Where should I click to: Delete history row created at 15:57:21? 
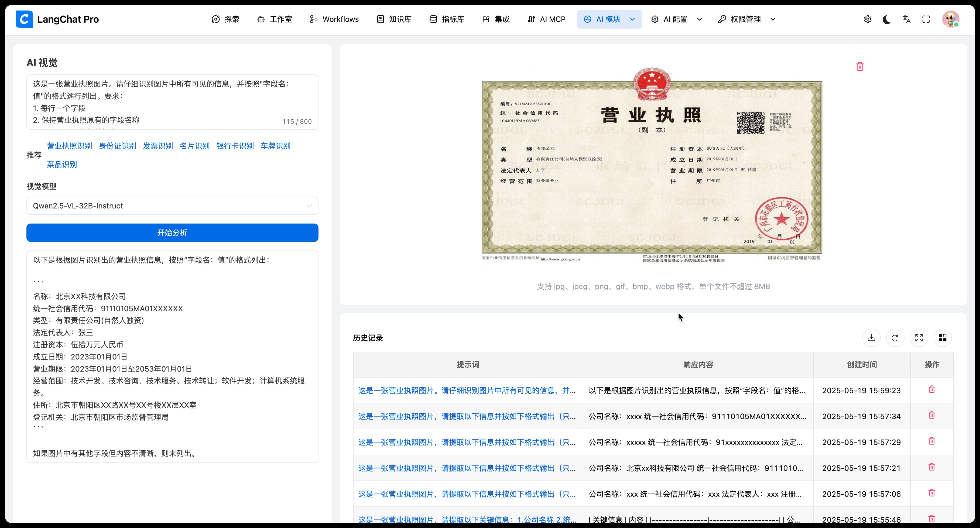click(931, 467)
